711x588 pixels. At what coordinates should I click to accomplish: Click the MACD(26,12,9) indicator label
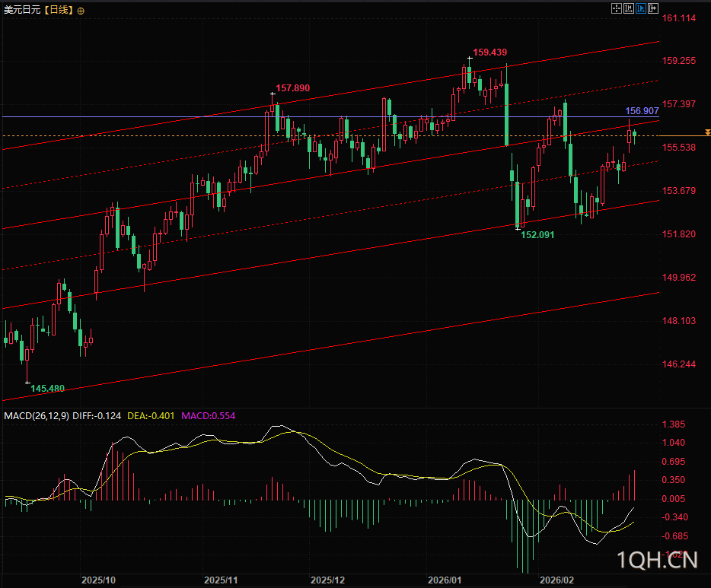tap(36, 416)
